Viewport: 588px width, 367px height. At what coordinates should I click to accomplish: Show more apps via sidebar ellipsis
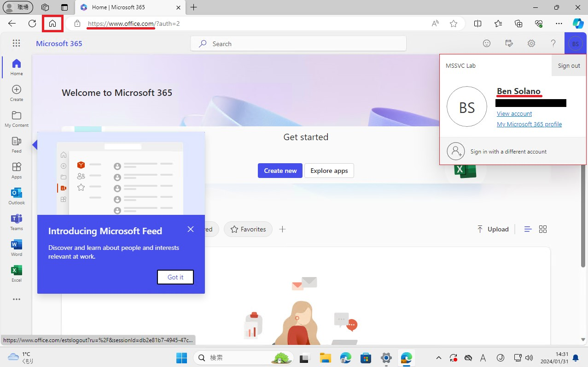point(17,299)
